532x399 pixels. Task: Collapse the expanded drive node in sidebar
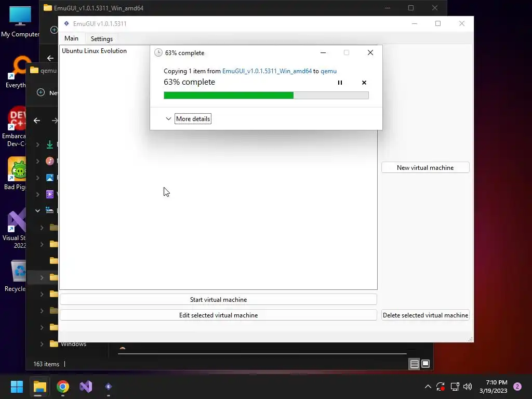coord(37,211)
